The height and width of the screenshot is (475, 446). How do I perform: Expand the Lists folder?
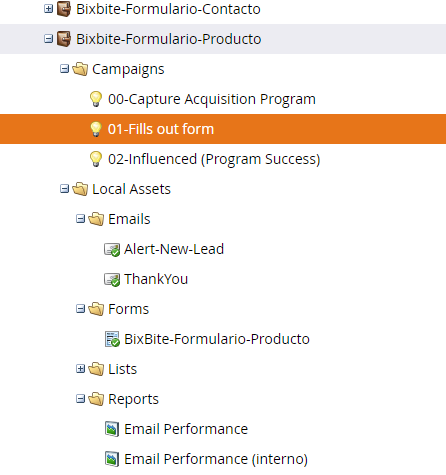point(80,369)
